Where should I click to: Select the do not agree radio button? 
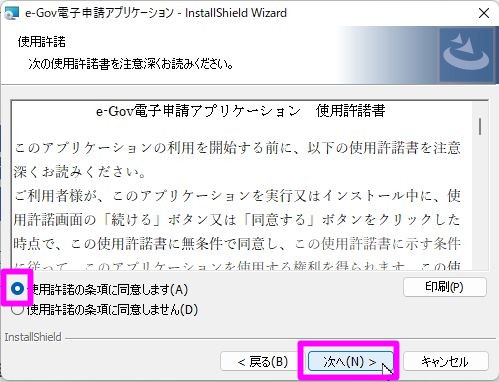(x=17, y=310)
